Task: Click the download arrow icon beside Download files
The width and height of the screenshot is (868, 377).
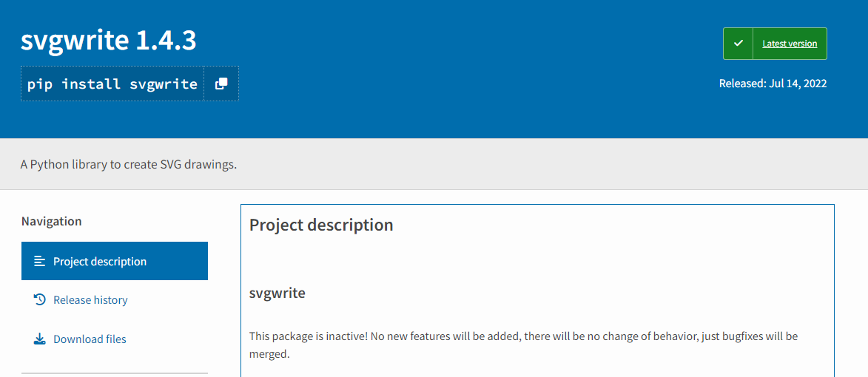Action: coord(39,339)
